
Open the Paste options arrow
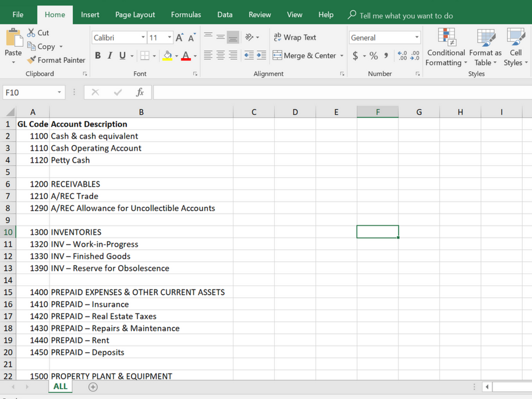[14, 62]
